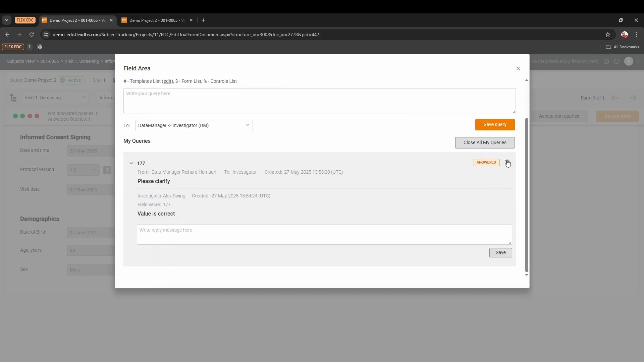Open All Bookmarks folder

click(x=622, y=47)
